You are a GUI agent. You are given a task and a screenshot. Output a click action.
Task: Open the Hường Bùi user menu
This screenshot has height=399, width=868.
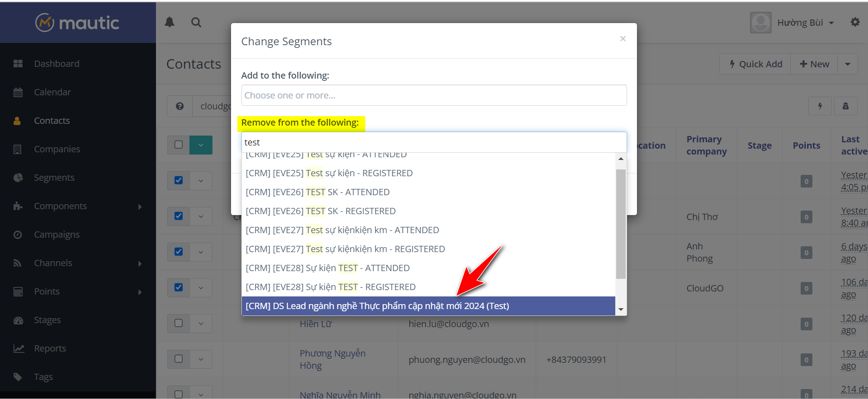[x=805, y=23]
